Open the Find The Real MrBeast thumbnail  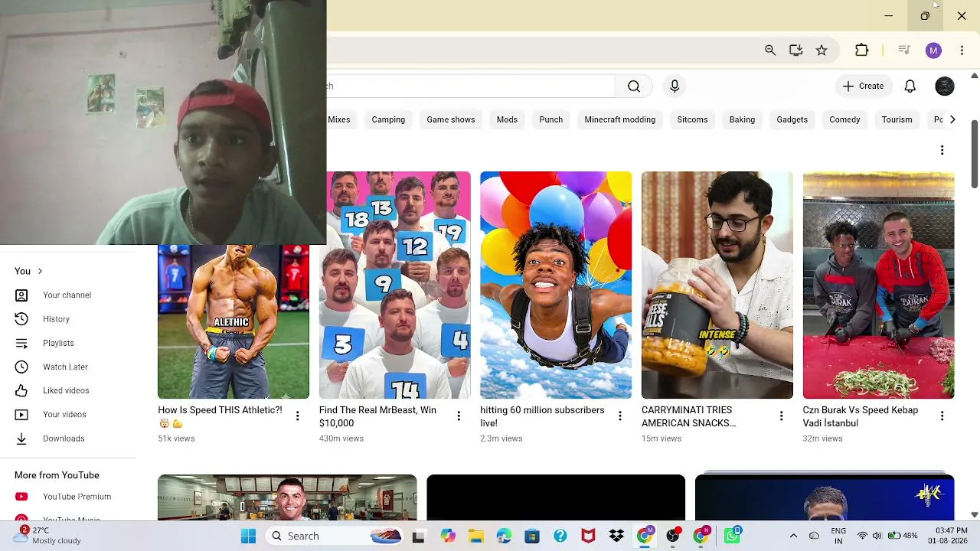[x=395, y=285]
